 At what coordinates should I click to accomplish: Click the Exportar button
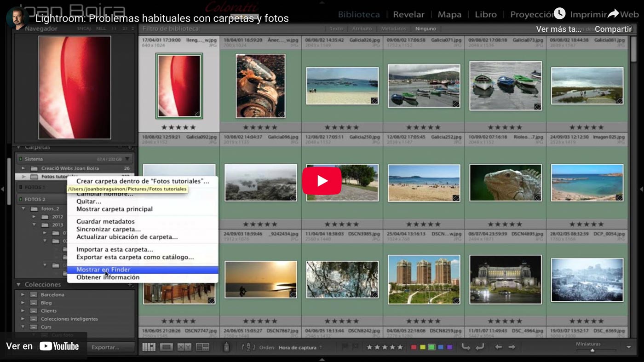105,347
